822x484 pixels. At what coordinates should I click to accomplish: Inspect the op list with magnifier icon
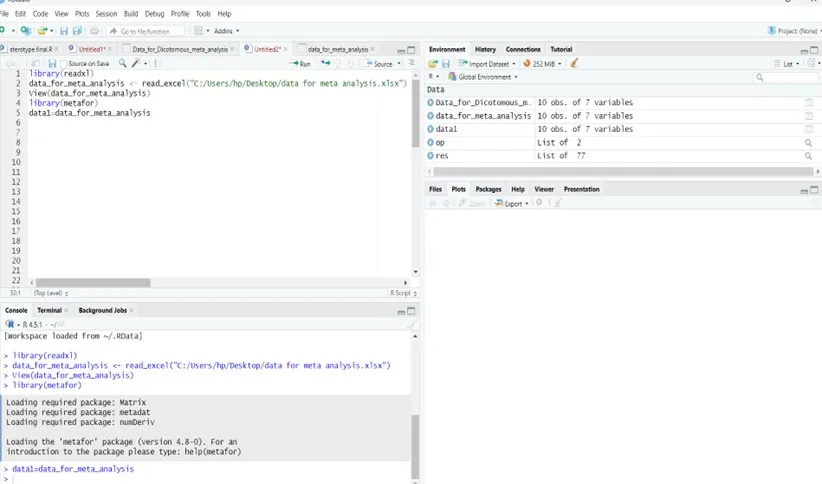coord(808,143)
